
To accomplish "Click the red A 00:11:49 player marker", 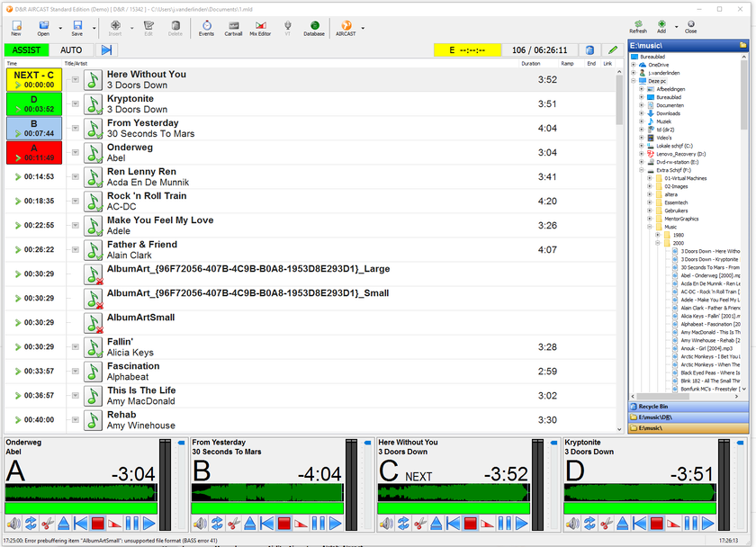I will click(x=34, y=152).
